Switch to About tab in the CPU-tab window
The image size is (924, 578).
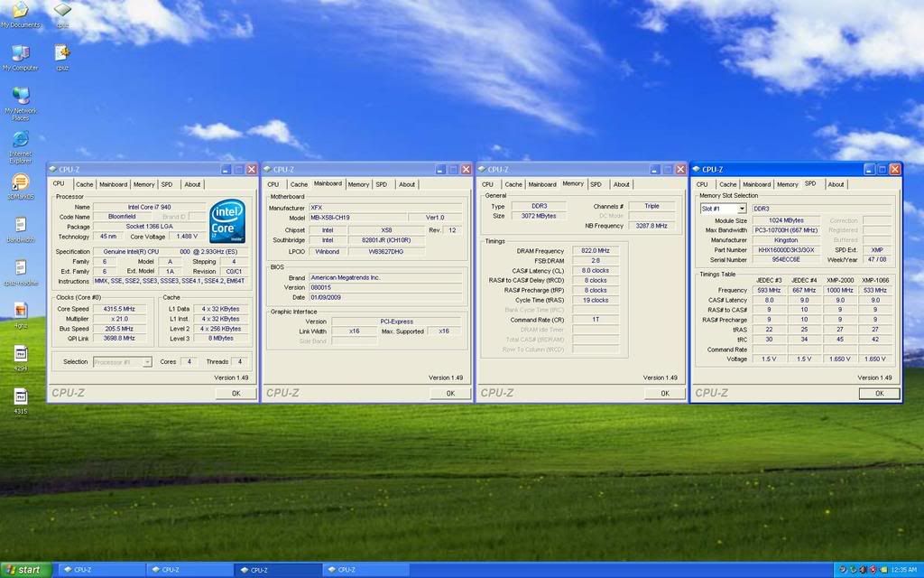pos(192,184)
